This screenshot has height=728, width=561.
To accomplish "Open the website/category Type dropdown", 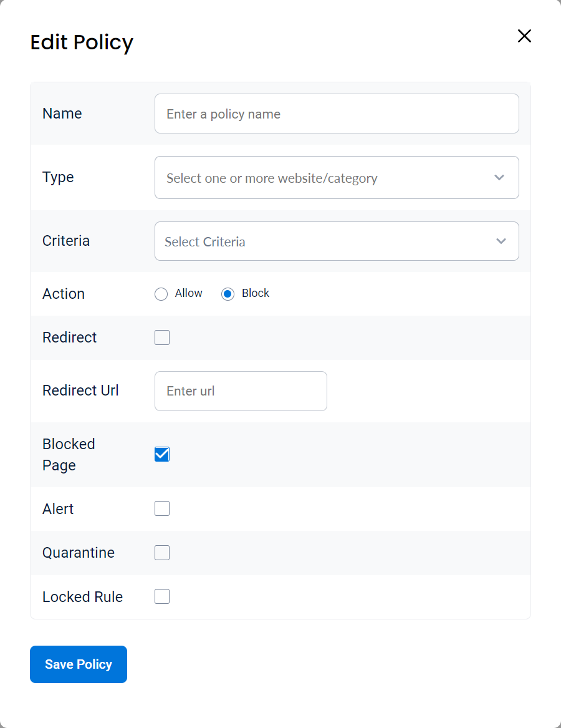I will click(324, 178).
